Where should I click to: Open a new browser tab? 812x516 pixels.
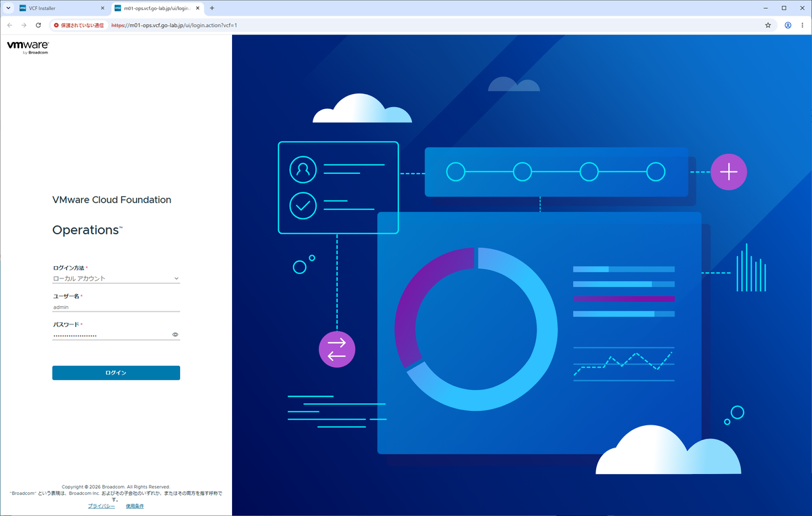tap(212, 8)
